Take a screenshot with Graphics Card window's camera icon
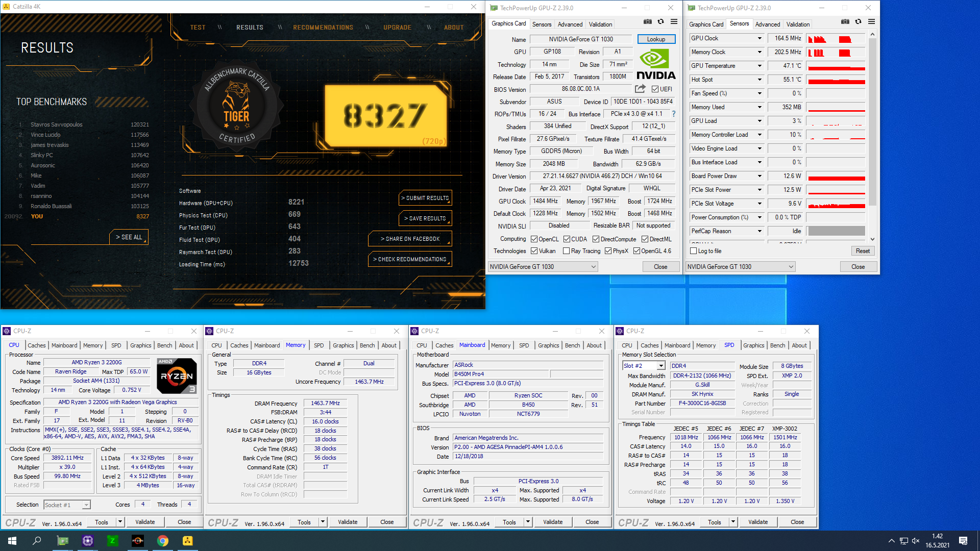The height and width of the screenshot is (551, 980). (647, 22)
